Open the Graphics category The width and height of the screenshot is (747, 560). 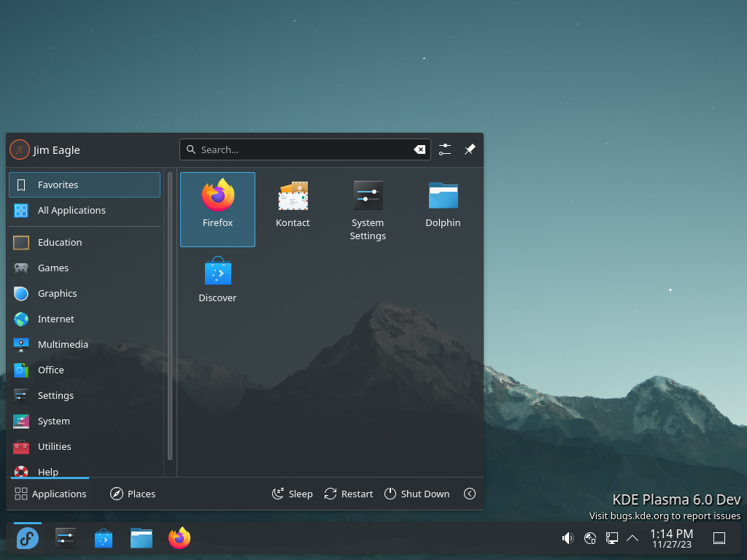(x=85, y=293)
